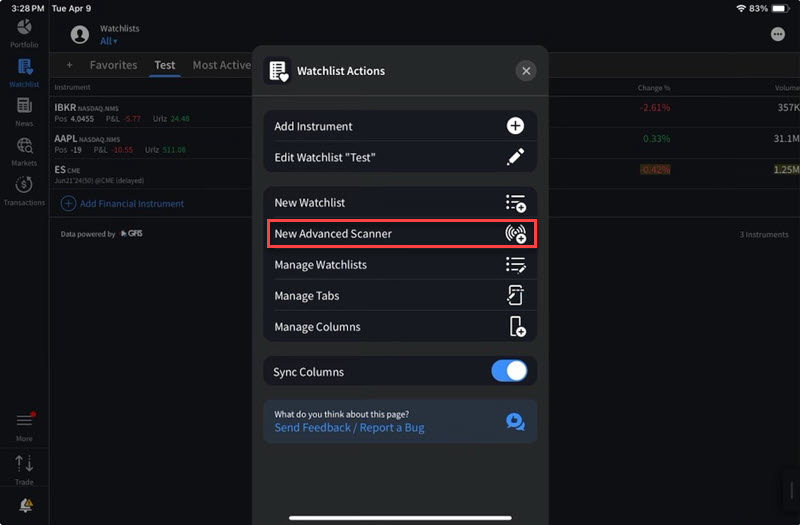This screenshot has height=525, width=800.
Task: Close the Watchlist Actions dialog
Action: (526, 71)
